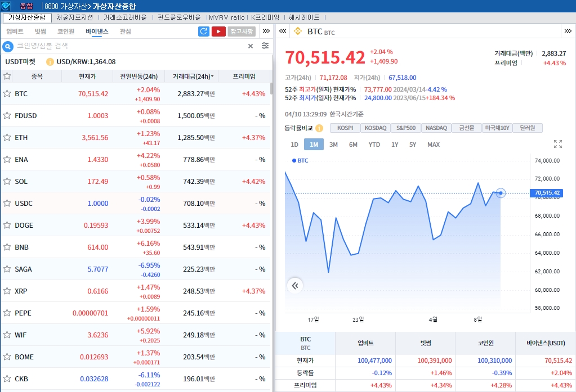Star ETH as a favorite

click(x=7, y=137)
